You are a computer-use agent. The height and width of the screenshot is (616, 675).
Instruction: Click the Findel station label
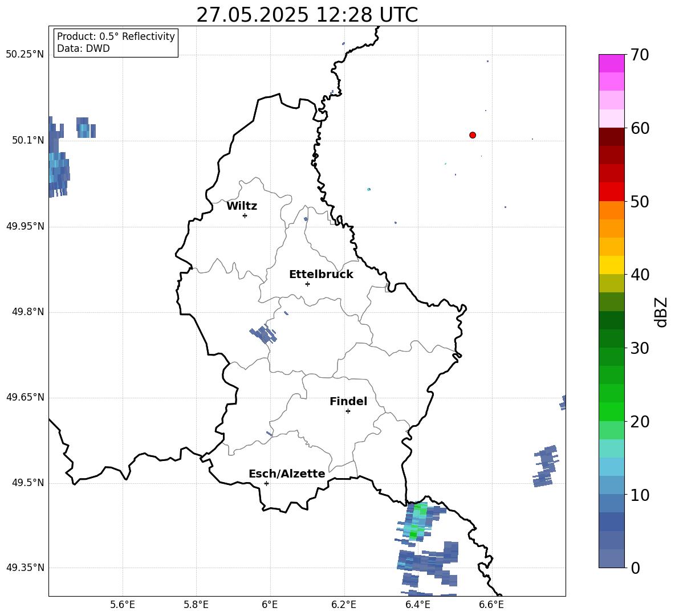click(348, 401)
